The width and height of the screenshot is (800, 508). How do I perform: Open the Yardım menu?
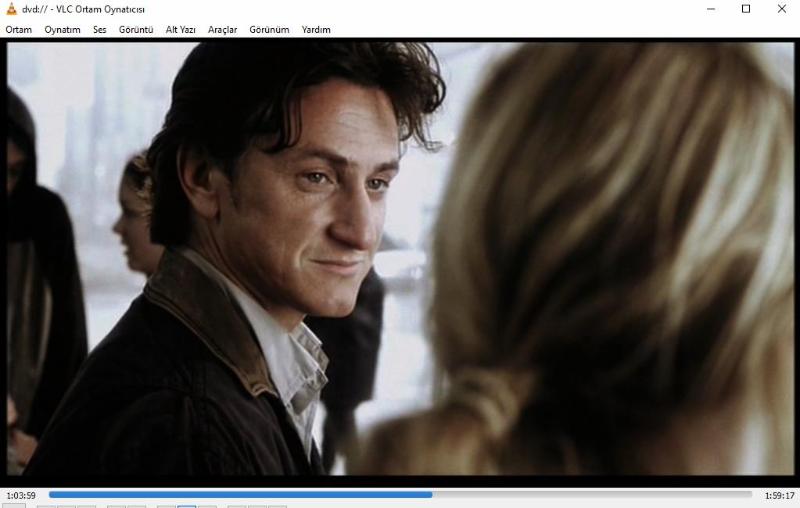316,30
